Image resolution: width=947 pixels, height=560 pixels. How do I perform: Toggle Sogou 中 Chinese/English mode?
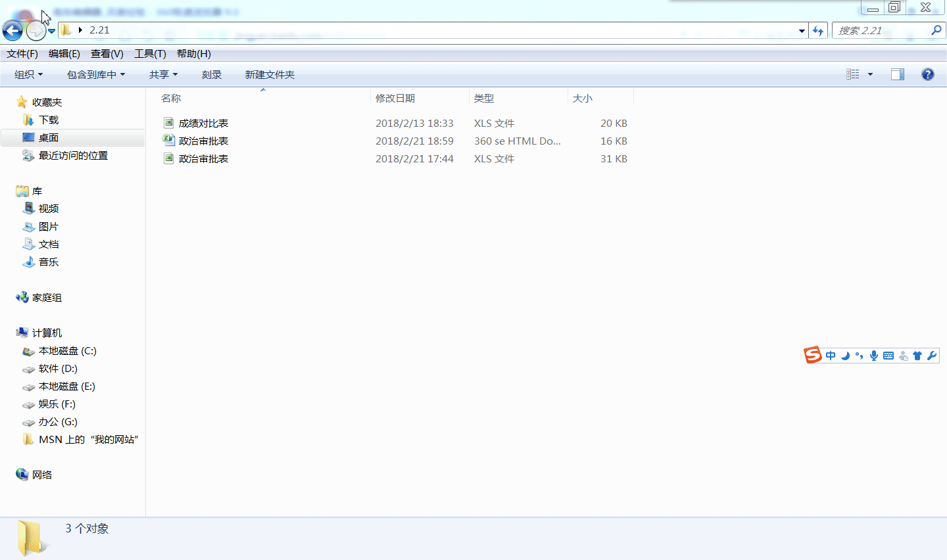point(831,356)
